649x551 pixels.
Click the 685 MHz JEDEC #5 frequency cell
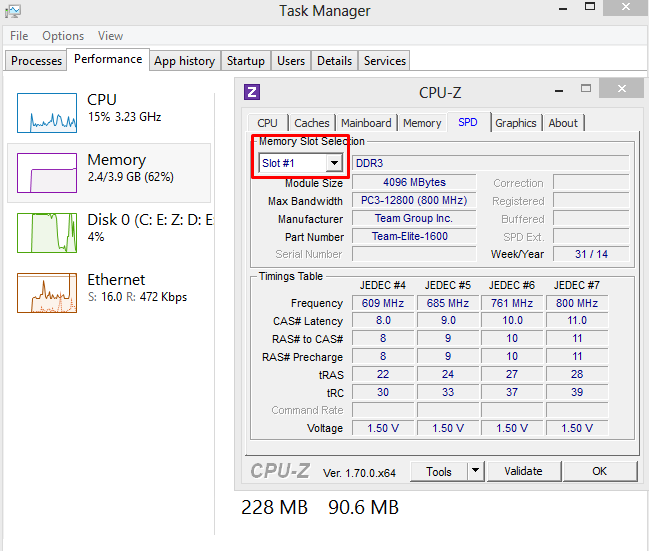[x=448, y=303]
